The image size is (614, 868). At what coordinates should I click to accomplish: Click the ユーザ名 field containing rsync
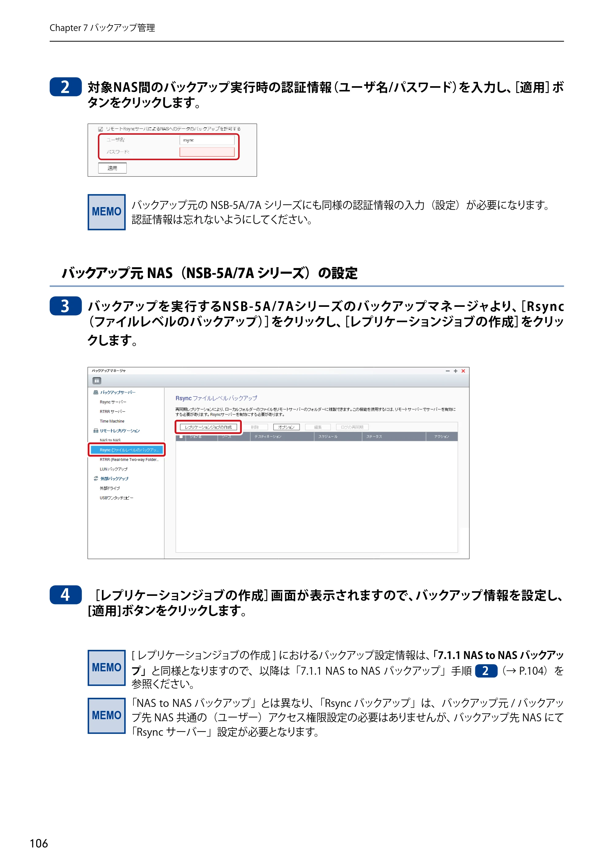[x=207, y=140]
